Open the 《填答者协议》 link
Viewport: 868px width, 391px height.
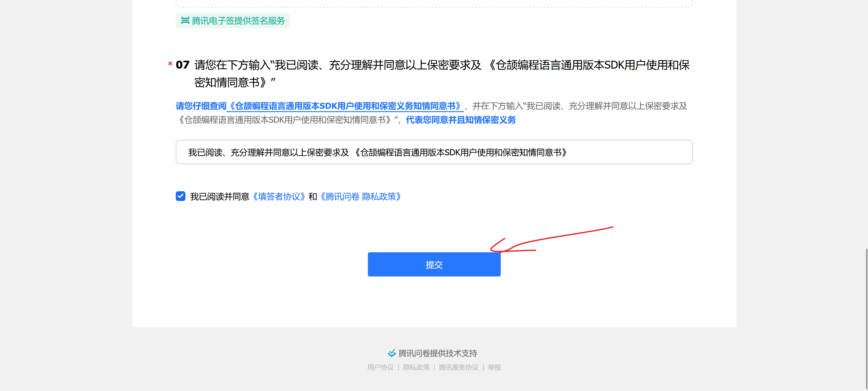point(279,196)
